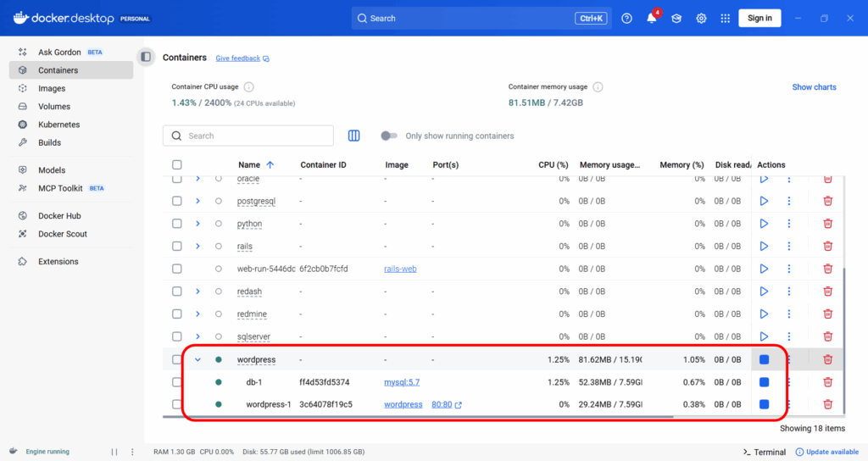Stop the wordpress-1 container
The width and height of the screenshot is (868, 461).
tap(764, 405)
